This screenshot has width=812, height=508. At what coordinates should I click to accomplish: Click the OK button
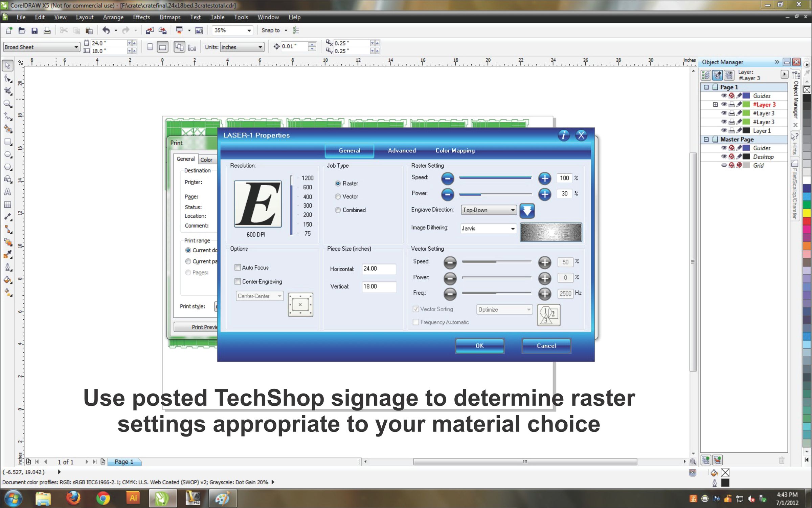click(479, 346)
